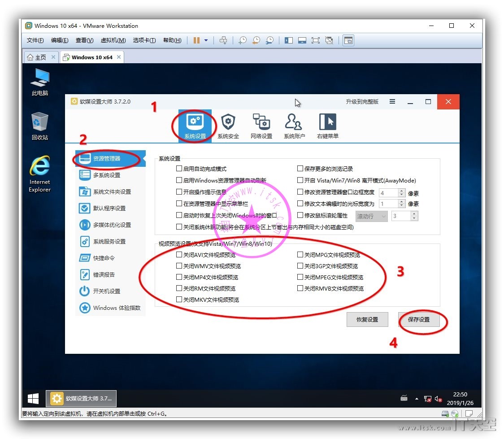Click the border width value field
Screen dimensions: 504x439
coord(389,193)
